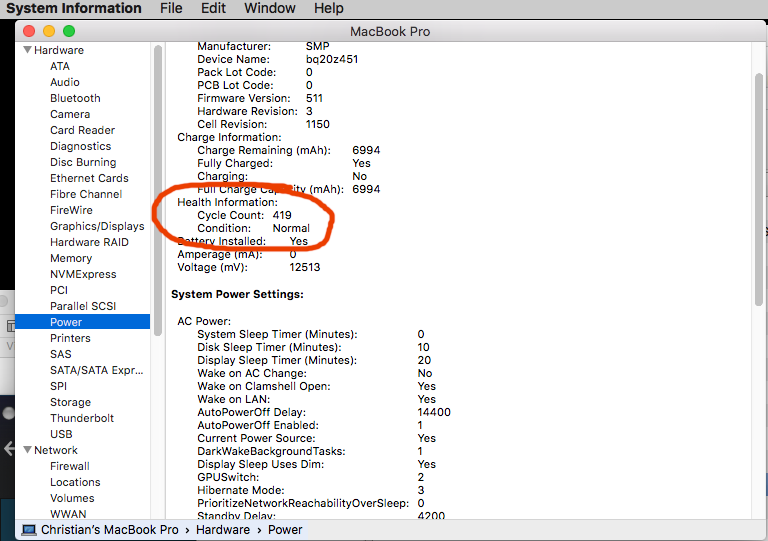Open the Help menu
This screenshot has height=541, width=768.
click(x=329, y=8)
